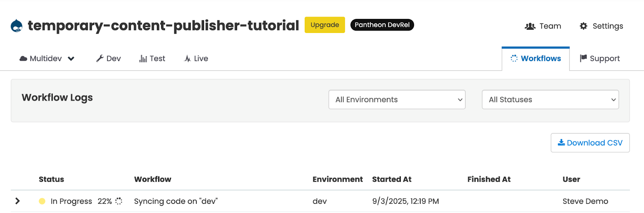Click the Live pulse icon
The width and height of the screenshot is (644, 213).
(188, 59)
